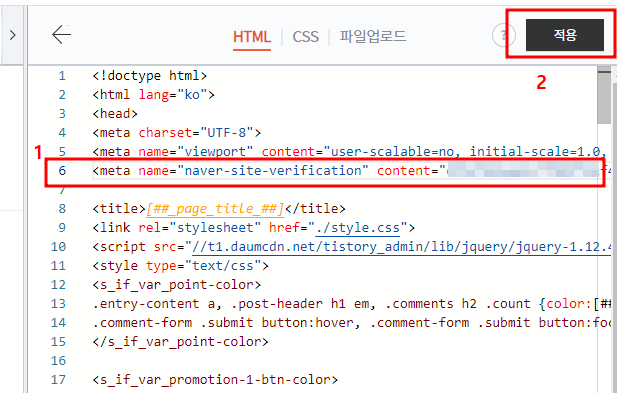Viewport: 617px width, 393px height.
Task: Click the <head> tag on line 3
Action: 115,114
